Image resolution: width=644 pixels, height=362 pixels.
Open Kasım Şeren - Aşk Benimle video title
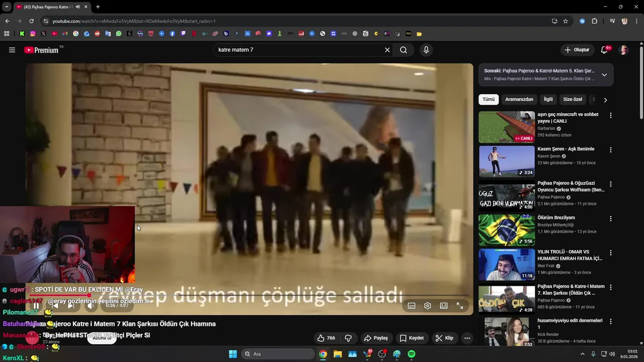(x=566, y=149)
